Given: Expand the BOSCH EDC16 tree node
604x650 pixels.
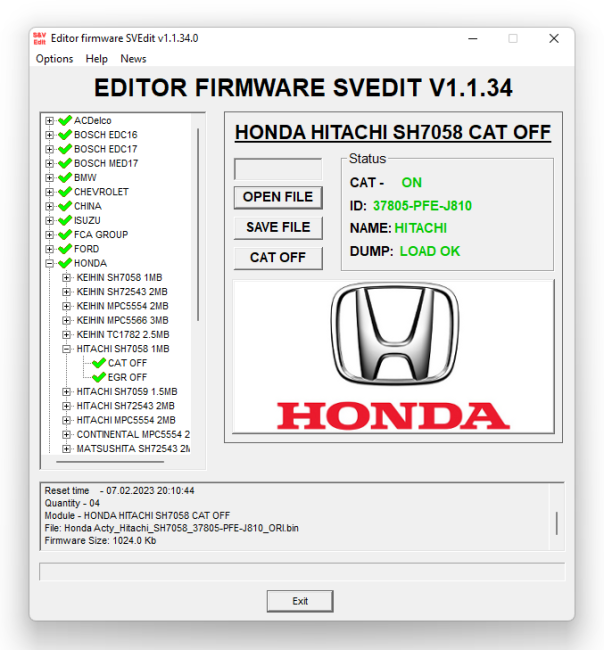Looking at the screenshot, I should [x=49, y=135].
